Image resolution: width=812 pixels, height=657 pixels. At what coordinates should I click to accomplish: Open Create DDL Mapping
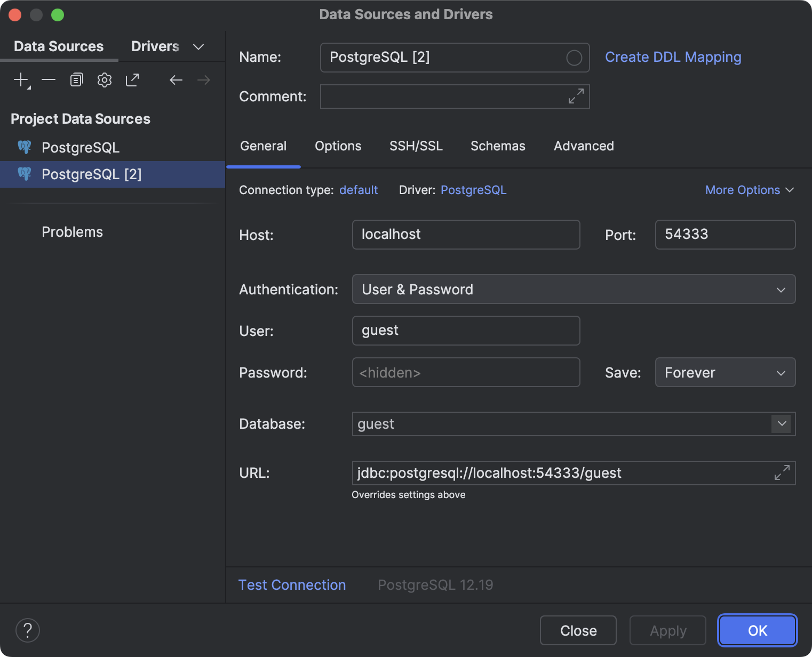tap(673, 57)
